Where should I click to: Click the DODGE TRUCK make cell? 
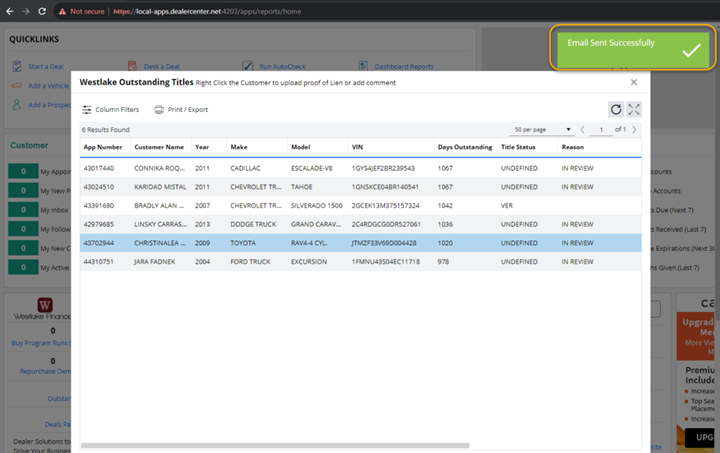tap(253, 224)
